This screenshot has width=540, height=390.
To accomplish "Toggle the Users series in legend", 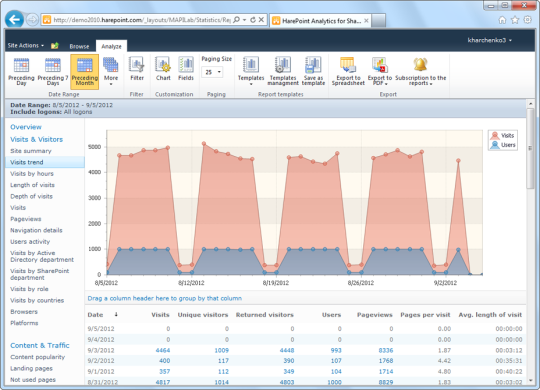I will tap(503, 145).
